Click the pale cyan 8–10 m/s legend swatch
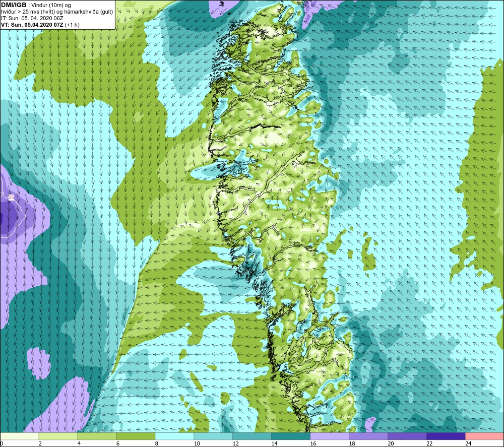Image resolution: width=504 pixels, height=447 pixels. click(x=174, y=436)
